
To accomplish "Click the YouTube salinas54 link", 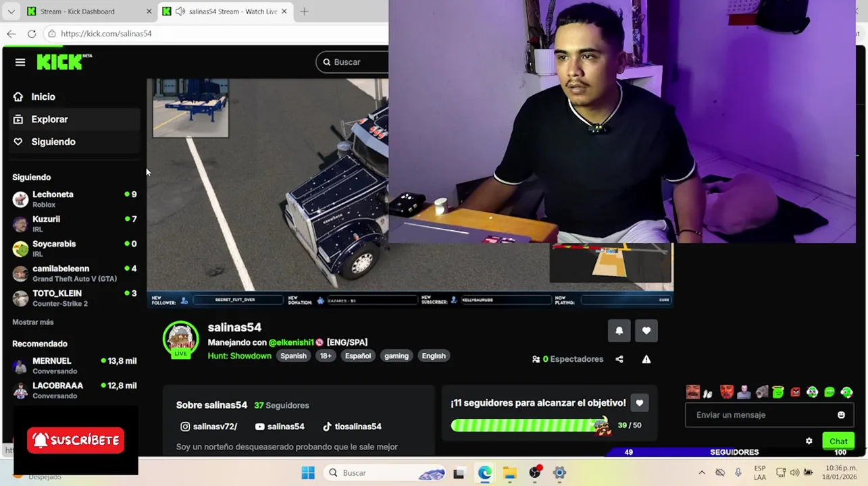I will (280, 427).
